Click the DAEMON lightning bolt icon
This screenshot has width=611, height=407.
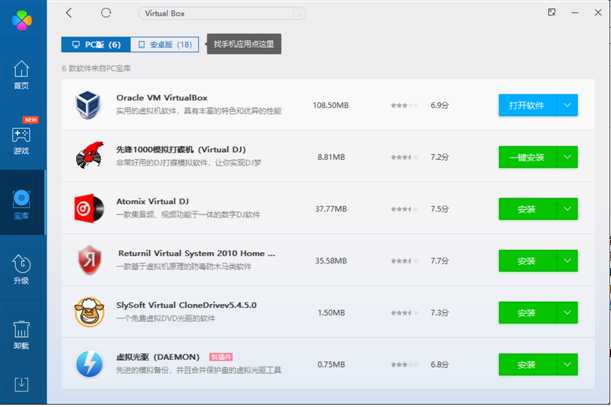(89, 364)
